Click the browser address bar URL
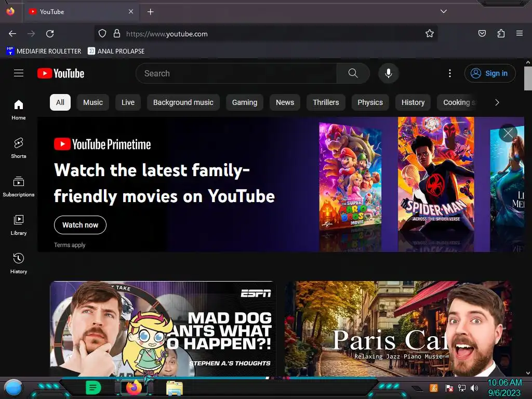The width and height of the screenshot is (532, 399). (167, 34)
